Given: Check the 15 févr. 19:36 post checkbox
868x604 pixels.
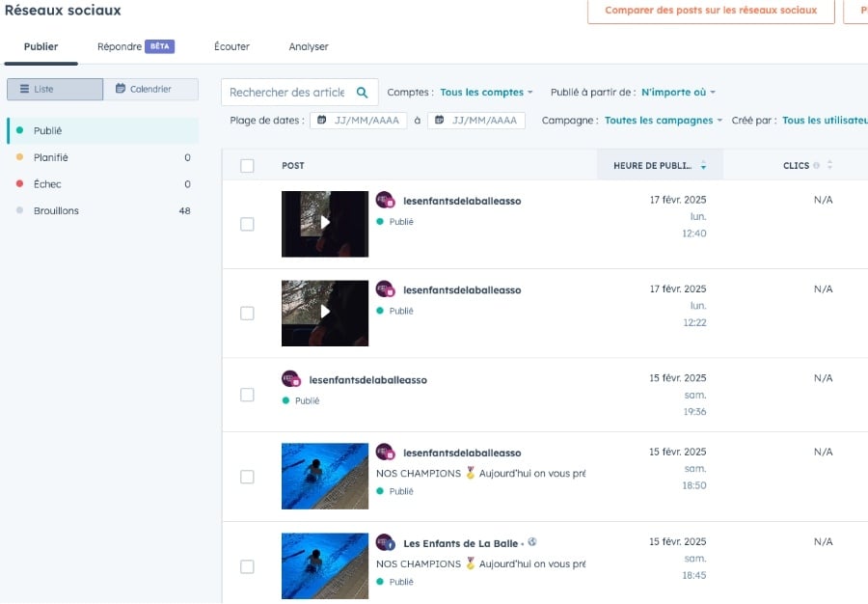Looking at the screenshot, I should [x=247, y=395].
